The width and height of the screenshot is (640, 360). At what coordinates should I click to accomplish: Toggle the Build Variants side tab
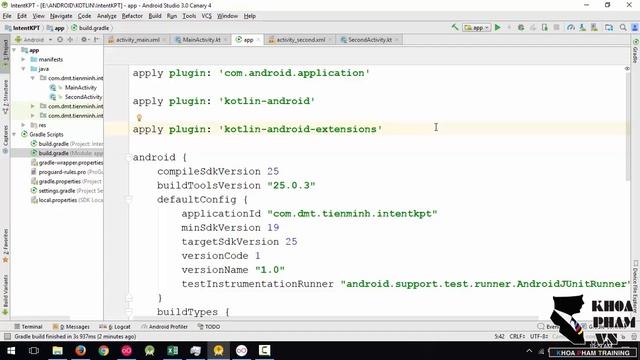(x=5, y=294)
